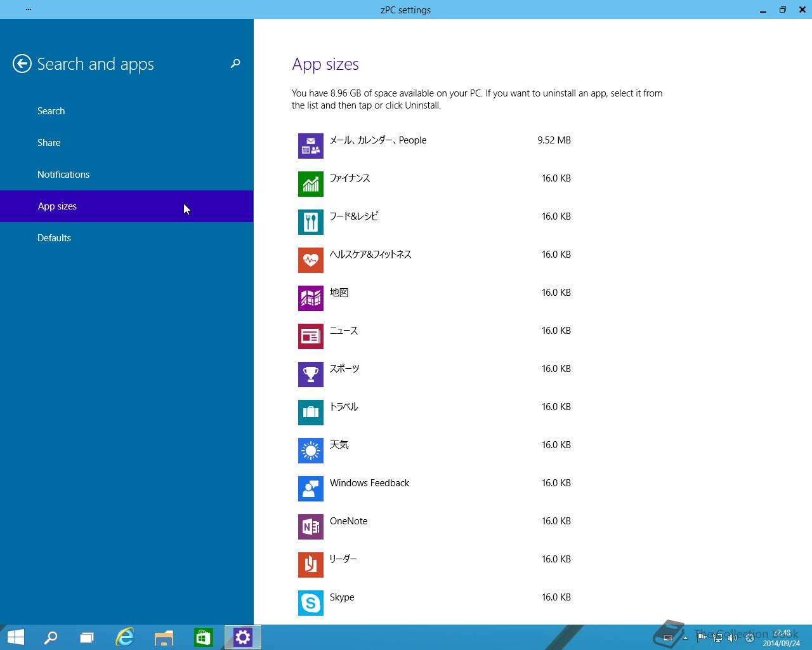
Task: Click the Maps app icon
Action: [311, 298]
